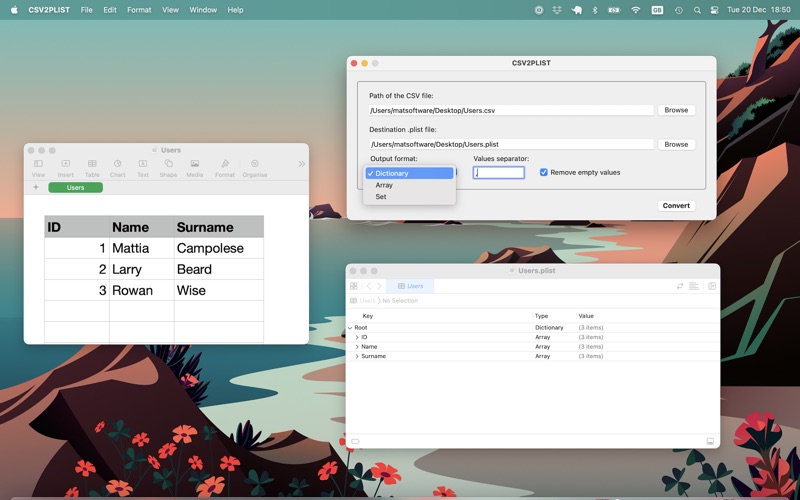The width and height of the screenshot is (800, 500).
Task: Click the Shape icon in Numbers toolbar
Action: tap(168, 164)
